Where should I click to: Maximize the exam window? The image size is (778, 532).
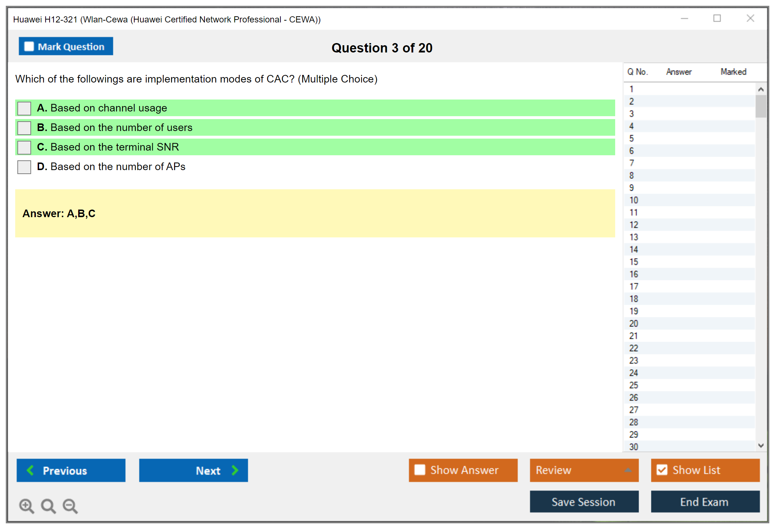point(717,18)
